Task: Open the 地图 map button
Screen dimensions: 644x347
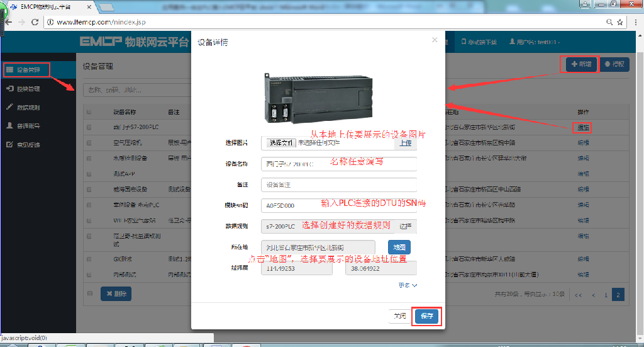Action: pyautogui.click(x=399, y=247)
